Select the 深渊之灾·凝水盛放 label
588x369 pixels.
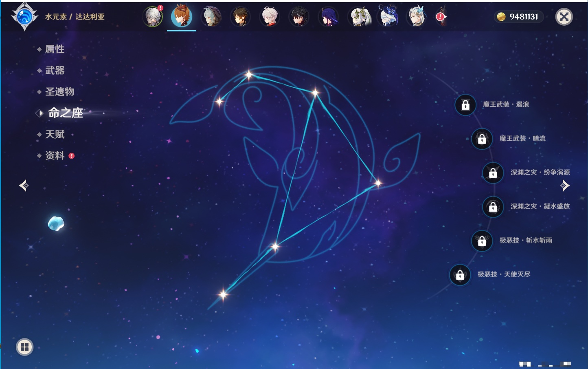click(x=540, y=206)
